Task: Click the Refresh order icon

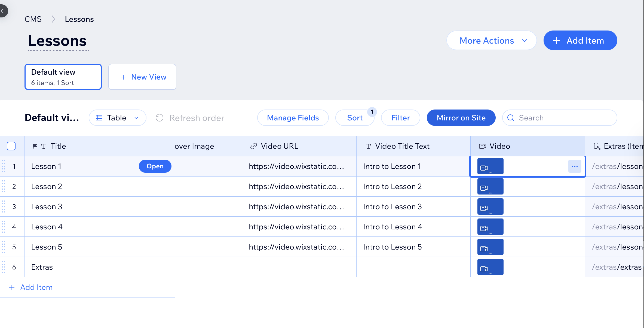Action: 160,118
